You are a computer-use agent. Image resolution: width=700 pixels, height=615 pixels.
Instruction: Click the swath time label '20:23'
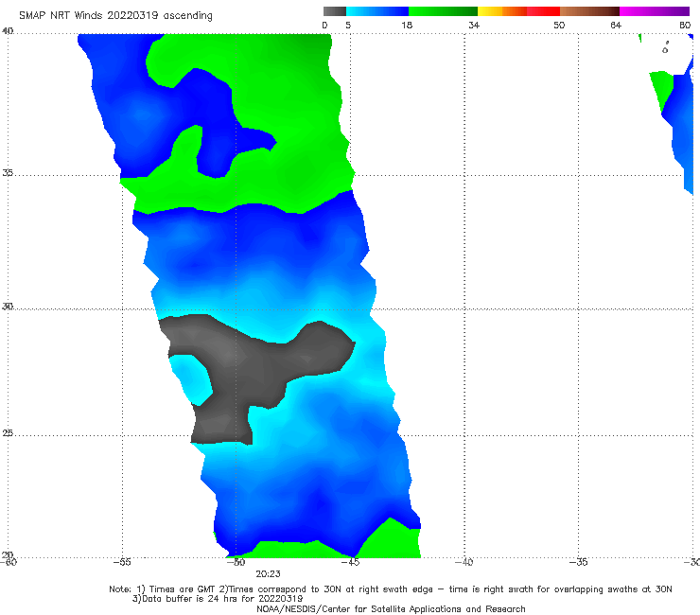268,574
